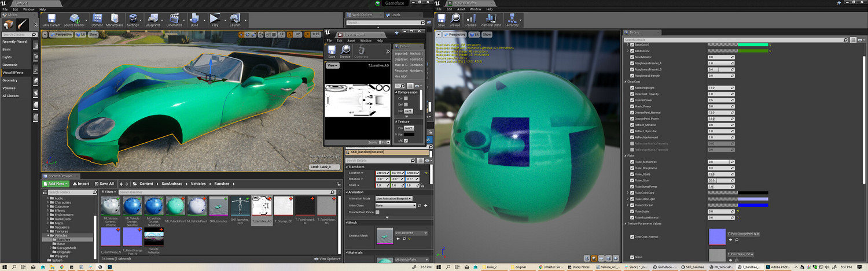Open the Window menu in the main editor
This screenshot has height=271, width=868.
[28, 10]
